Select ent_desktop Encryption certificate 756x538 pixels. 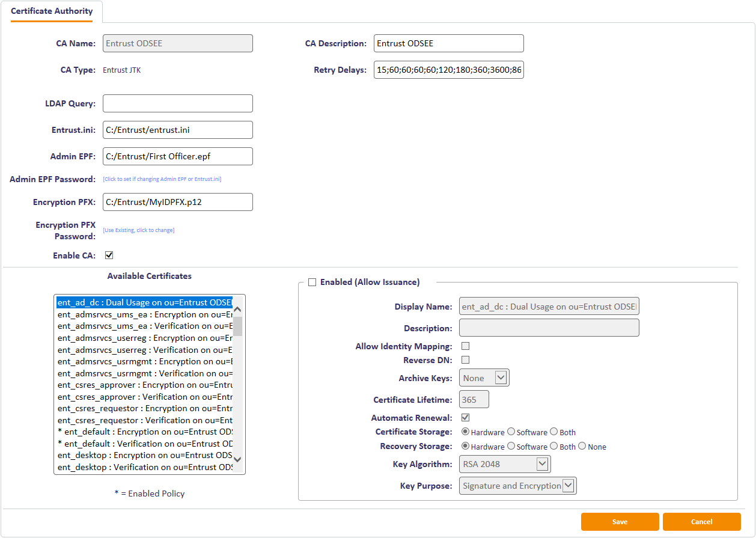pos(145,455)
